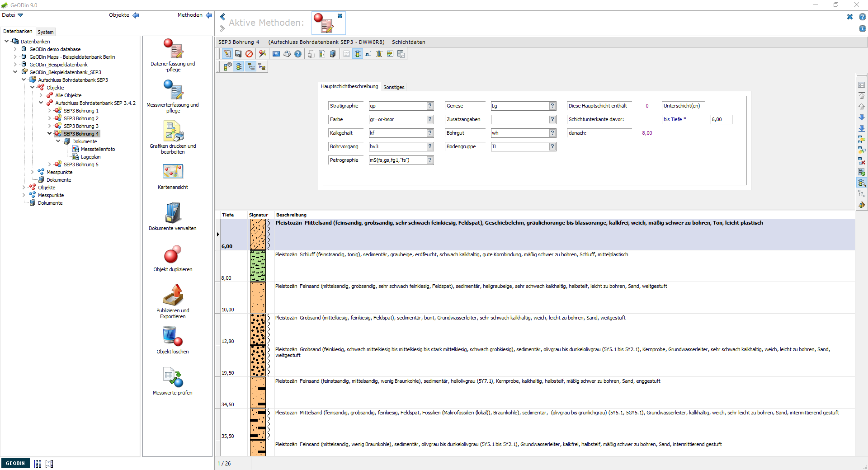Switch to the System tab
The height and width of the screenshot is (470, 868).
coord(46,32)
